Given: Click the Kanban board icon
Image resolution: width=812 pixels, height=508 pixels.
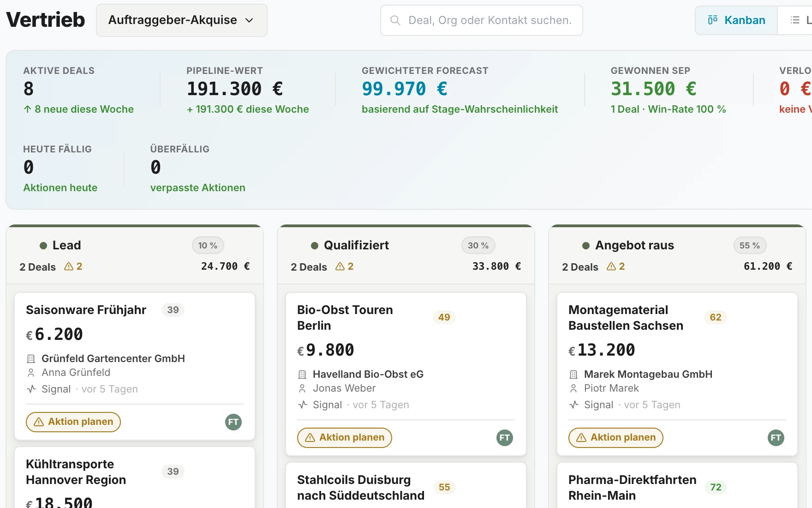Looking at the screenshot, I should tap(713, 20).
